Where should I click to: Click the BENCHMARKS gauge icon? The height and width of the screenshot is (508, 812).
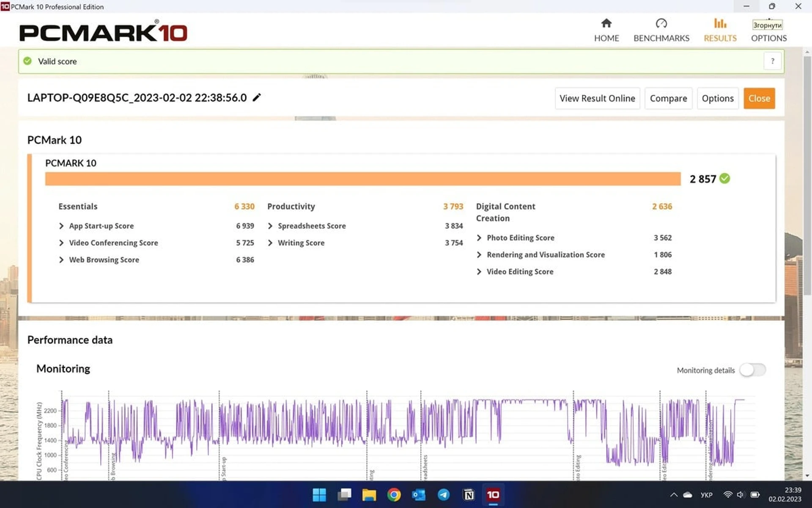pos(661,23)
